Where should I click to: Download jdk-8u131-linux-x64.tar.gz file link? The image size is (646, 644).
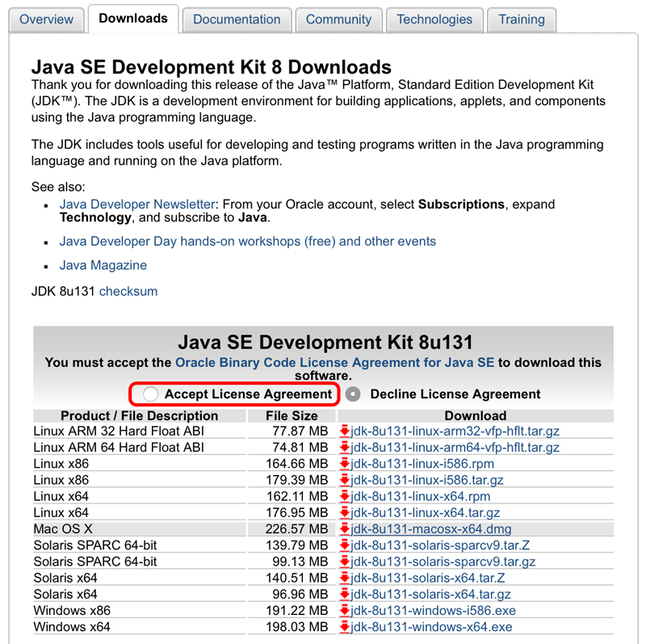point(426,512)
